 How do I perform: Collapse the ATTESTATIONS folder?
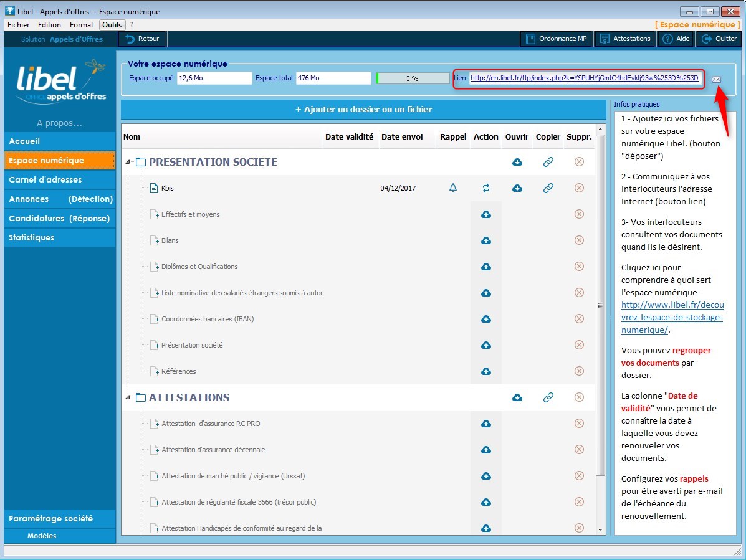point(128,397)
